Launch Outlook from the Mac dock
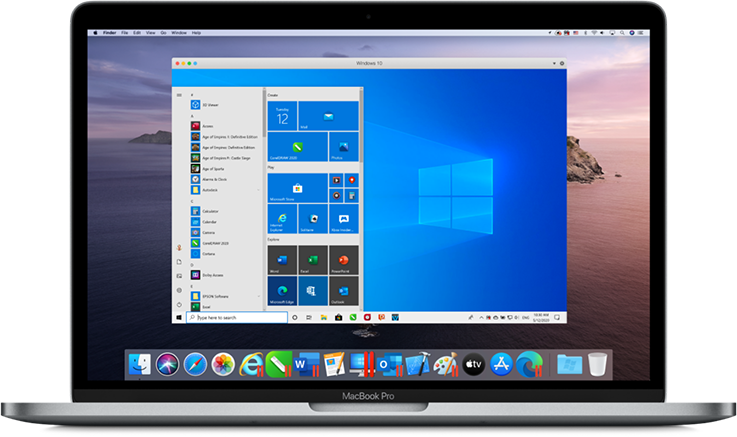Viewport: 737px width, 437px height. [x=390, y=365]
